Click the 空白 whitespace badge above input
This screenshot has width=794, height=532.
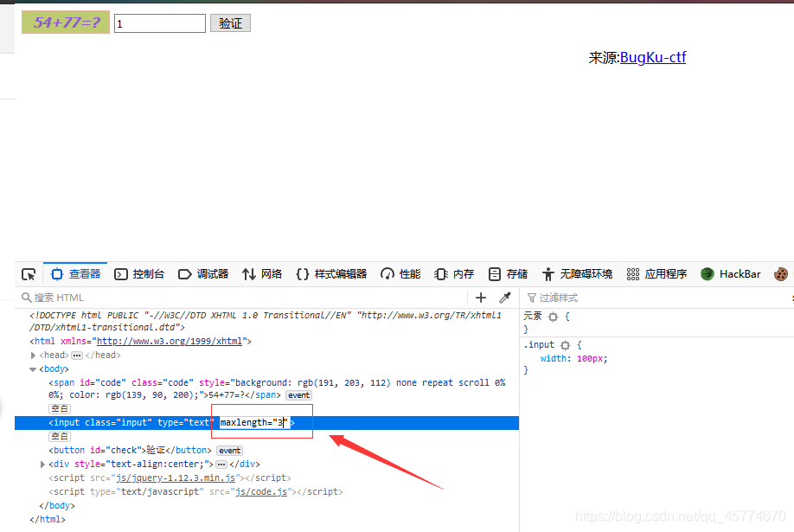point(60,409)
